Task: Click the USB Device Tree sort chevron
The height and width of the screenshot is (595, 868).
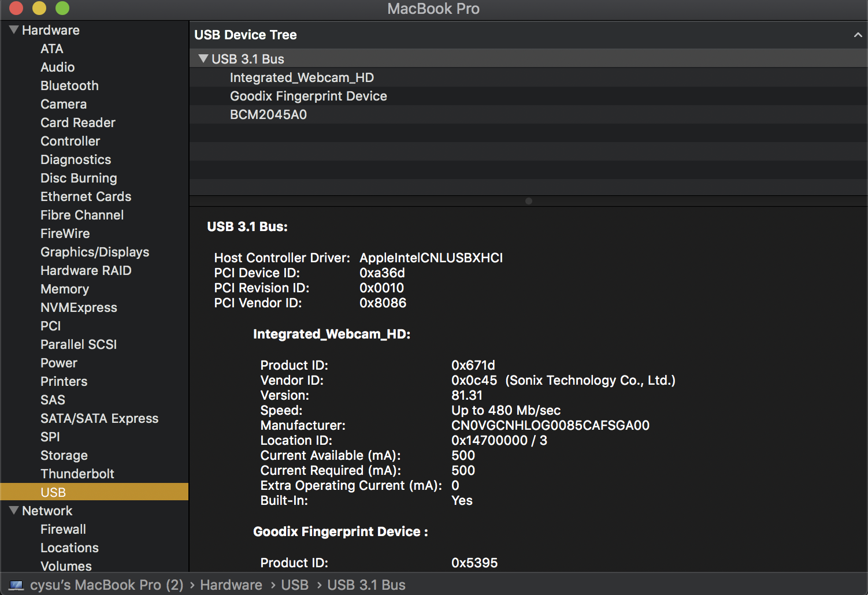Action: point(858,35)
